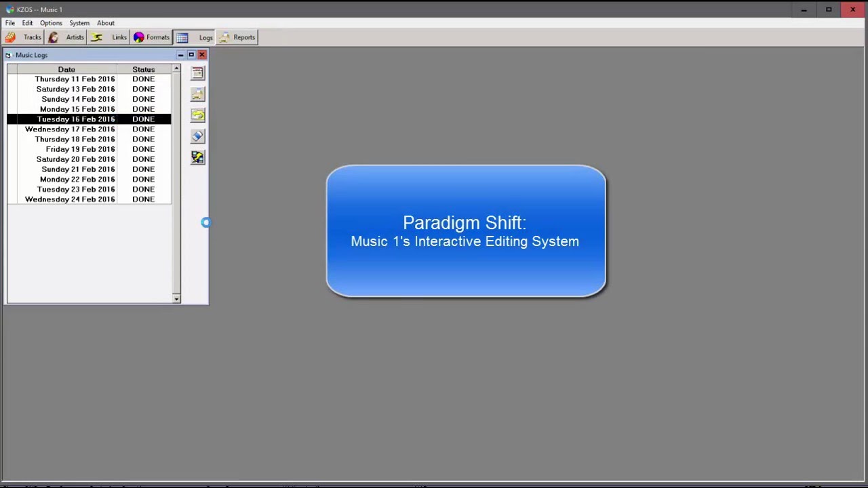
Task: Click the log list scroll down arrow
Action: point(176,299)
